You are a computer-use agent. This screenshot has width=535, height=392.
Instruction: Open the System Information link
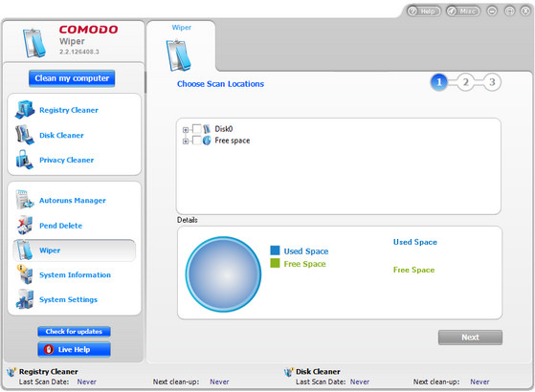pos(75,274)
